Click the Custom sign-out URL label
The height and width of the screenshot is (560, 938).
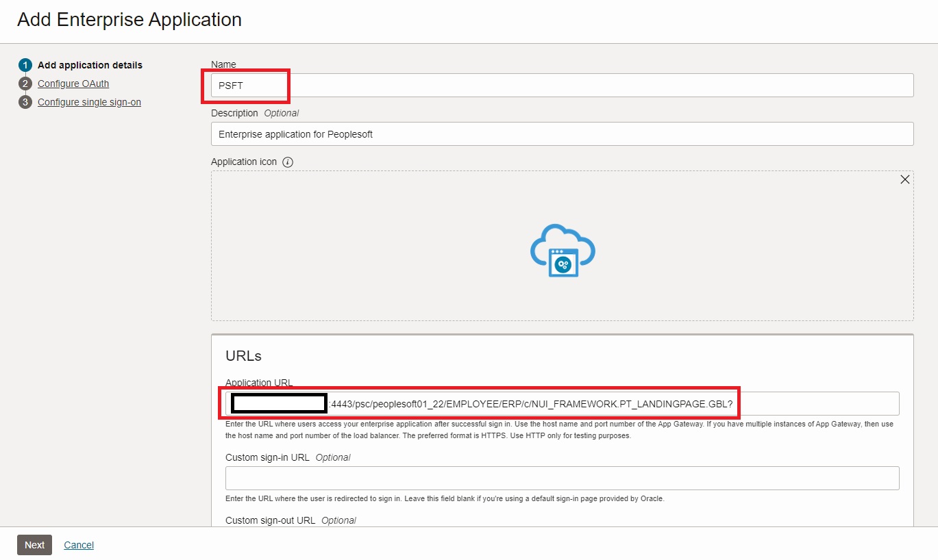(291, 520)
